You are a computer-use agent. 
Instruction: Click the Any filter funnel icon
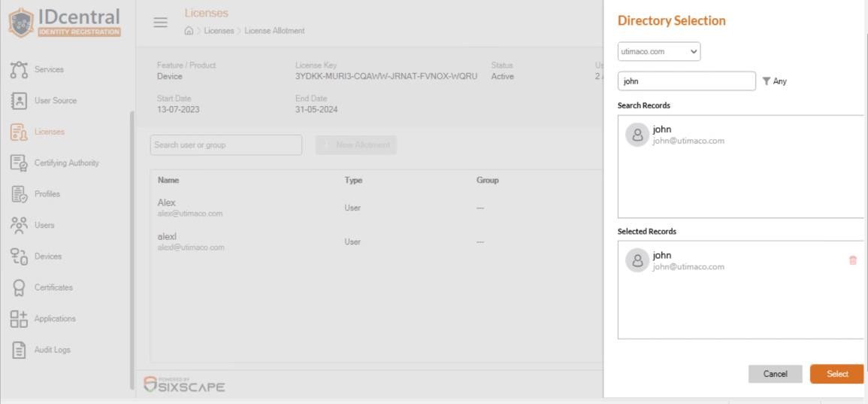tap(766, 81)
